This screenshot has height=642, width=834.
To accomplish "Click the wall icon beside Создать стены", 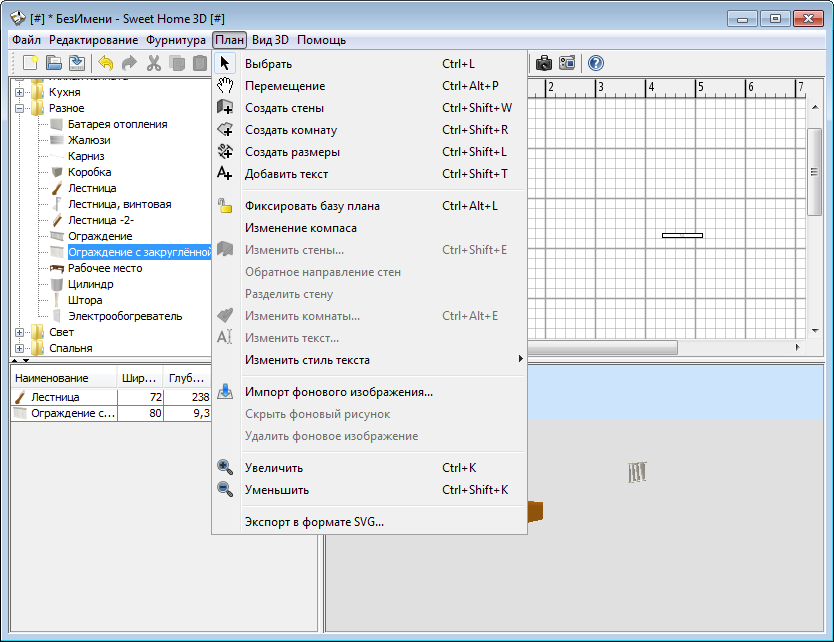I will coord(225,107).
